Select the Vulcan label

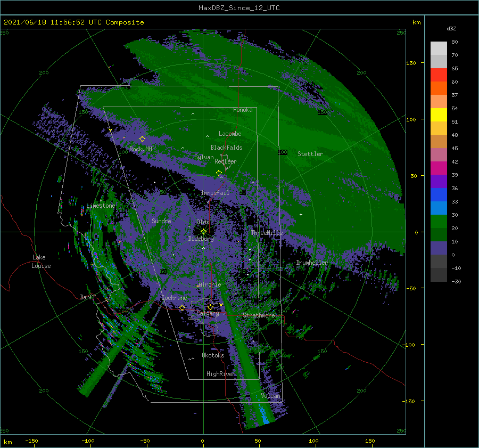pyautogui.click(x=271, y=396)
